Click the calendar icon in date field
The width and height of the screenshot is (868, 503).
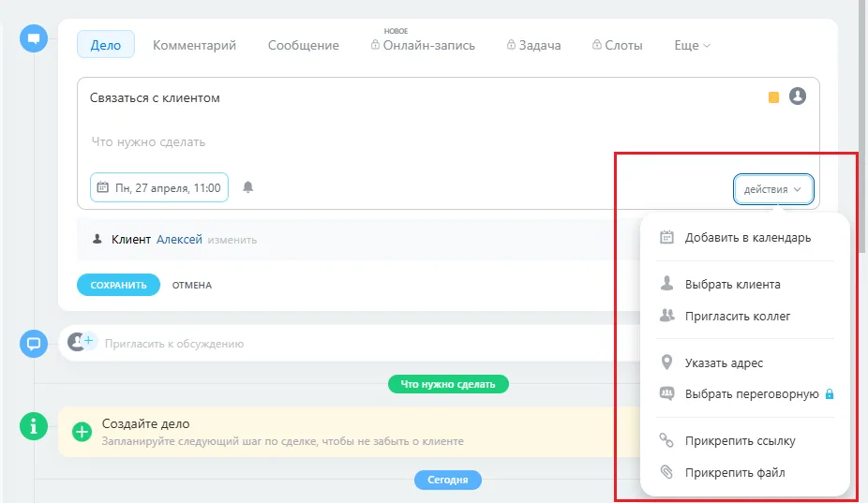tap(103, 187)
